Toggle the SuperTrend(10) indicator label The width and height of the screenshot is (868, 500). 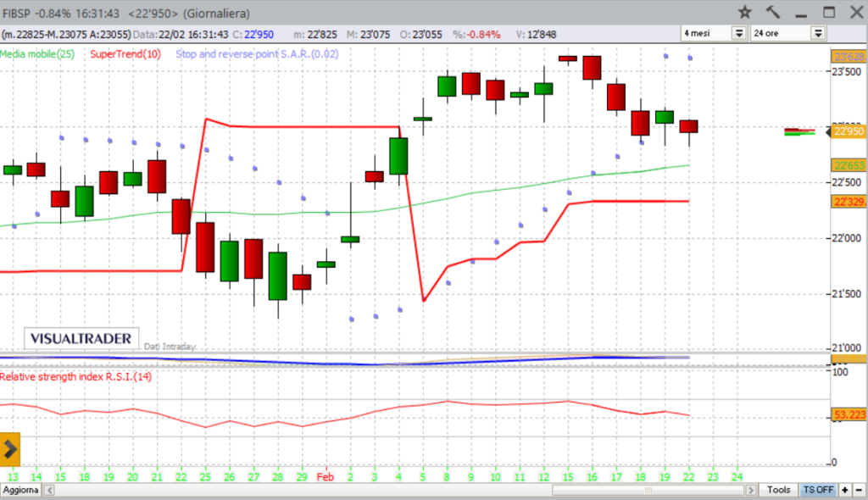point(125,53)
